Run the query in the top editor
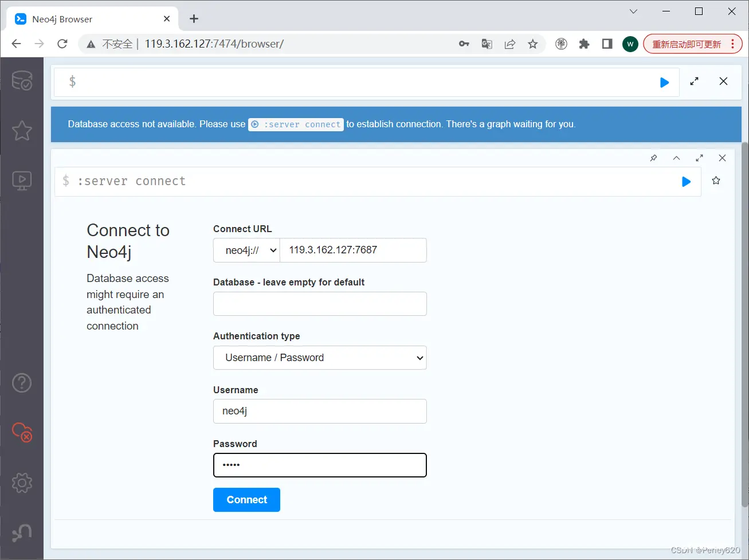 tap(664, 83)
